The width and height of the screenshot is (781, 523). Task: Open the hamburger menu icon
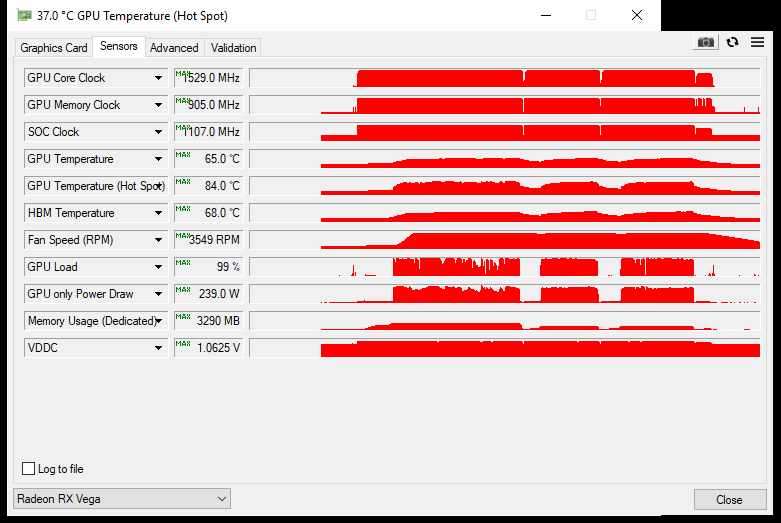coord(758,42)
